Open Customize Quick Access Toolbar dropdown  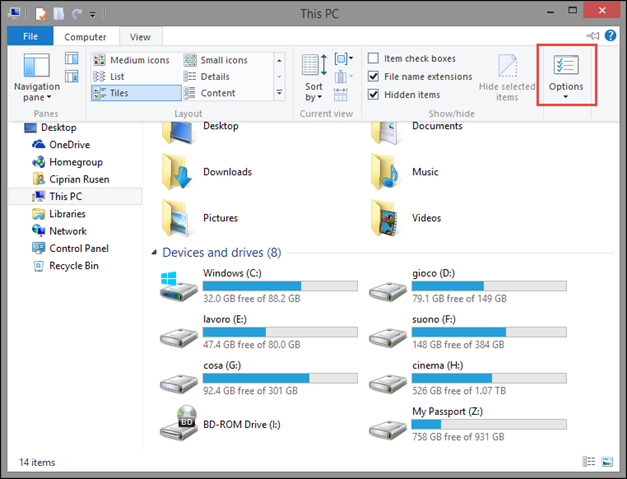point(92,14)
